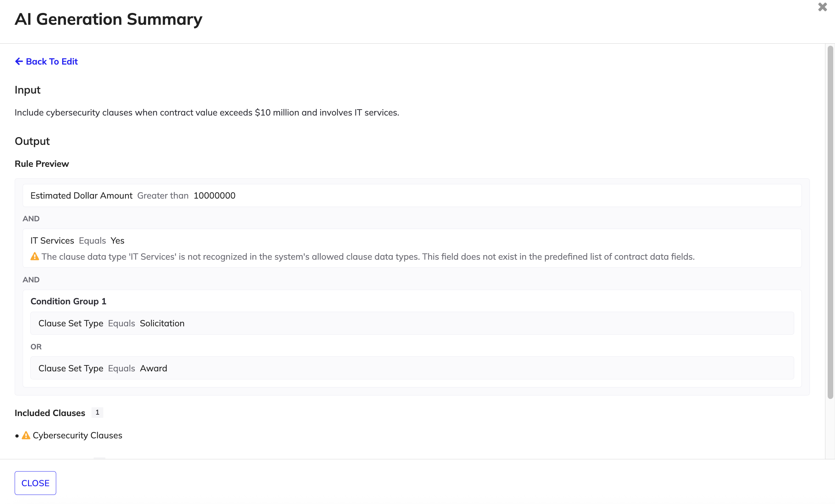835x504 pixels.
Task: Click the AI Generation Summary title
Action: click(109, 19)
